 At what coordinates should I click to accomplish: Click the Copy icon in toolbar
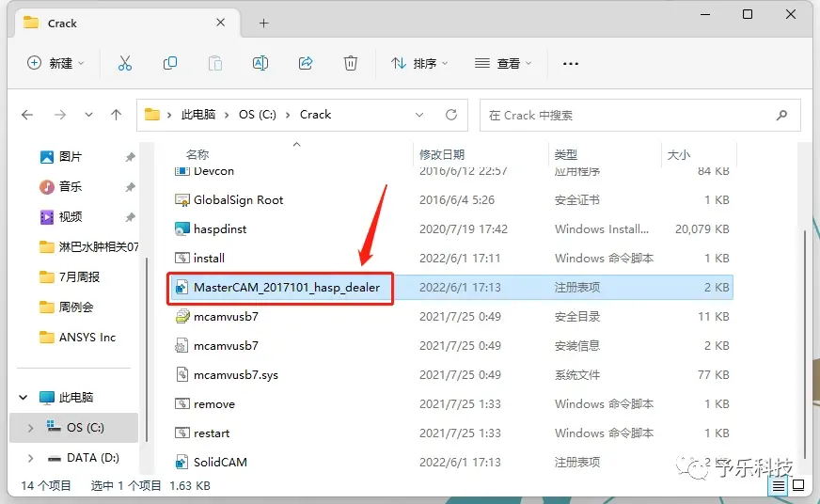click(170, 63)
